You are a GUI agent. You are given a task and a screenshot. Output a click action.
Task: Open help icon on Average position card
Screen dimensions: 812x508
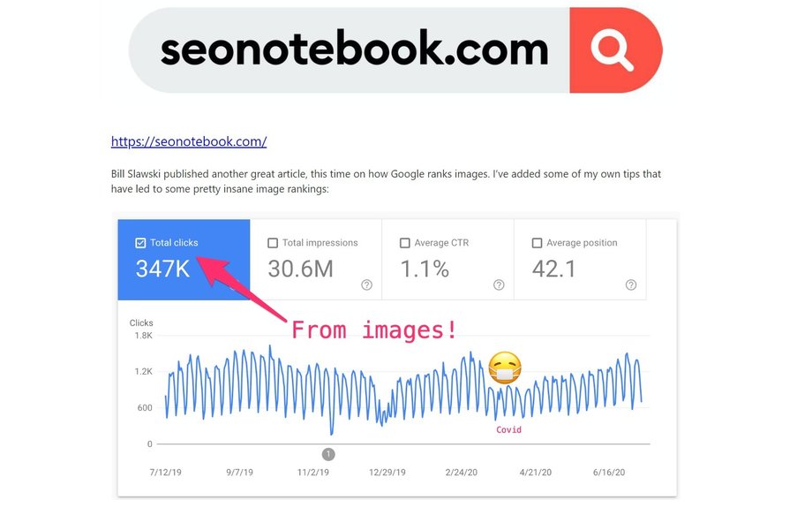tap(631, 284)
